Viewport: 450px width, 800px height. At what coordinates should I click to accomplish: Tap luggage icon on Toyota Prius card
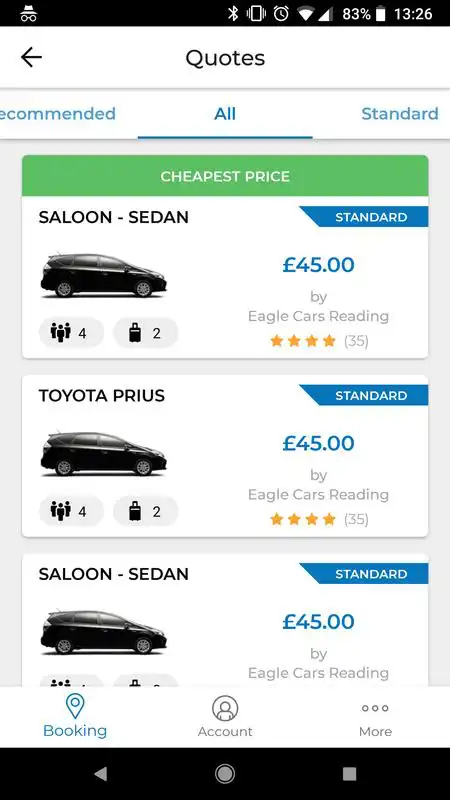(x=135, y=511)
